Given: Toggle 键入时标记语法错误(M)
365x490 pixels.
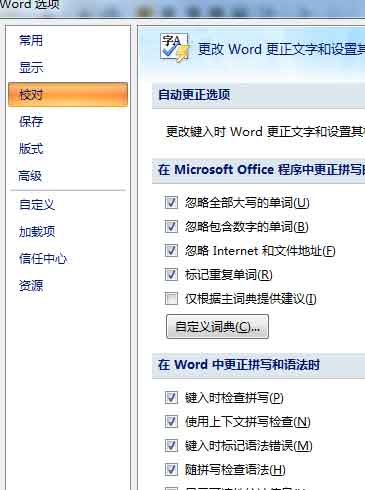Looking at the screenshot, I should pos(171,445).
